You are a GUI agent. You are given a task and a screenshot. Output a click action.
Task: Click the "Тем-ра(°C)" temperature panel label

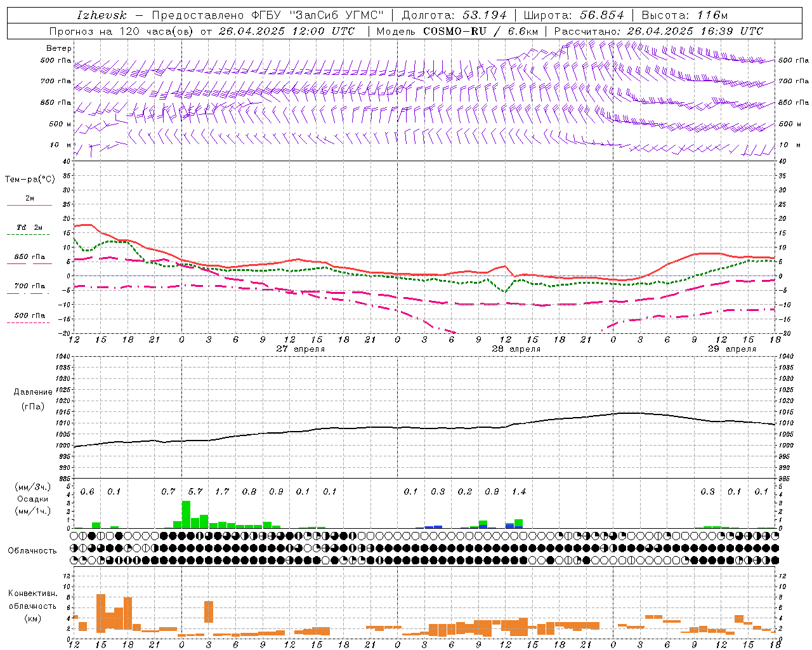coord(30,180)
